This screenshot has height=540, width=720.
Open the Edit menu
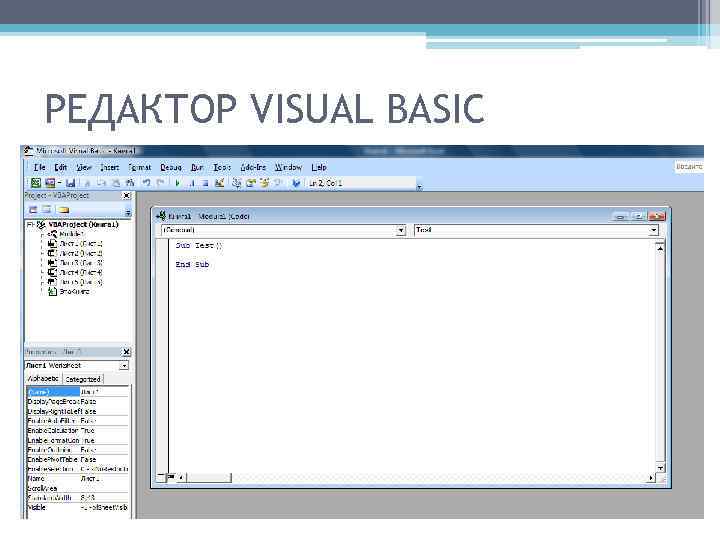click(x=61, y=167)
